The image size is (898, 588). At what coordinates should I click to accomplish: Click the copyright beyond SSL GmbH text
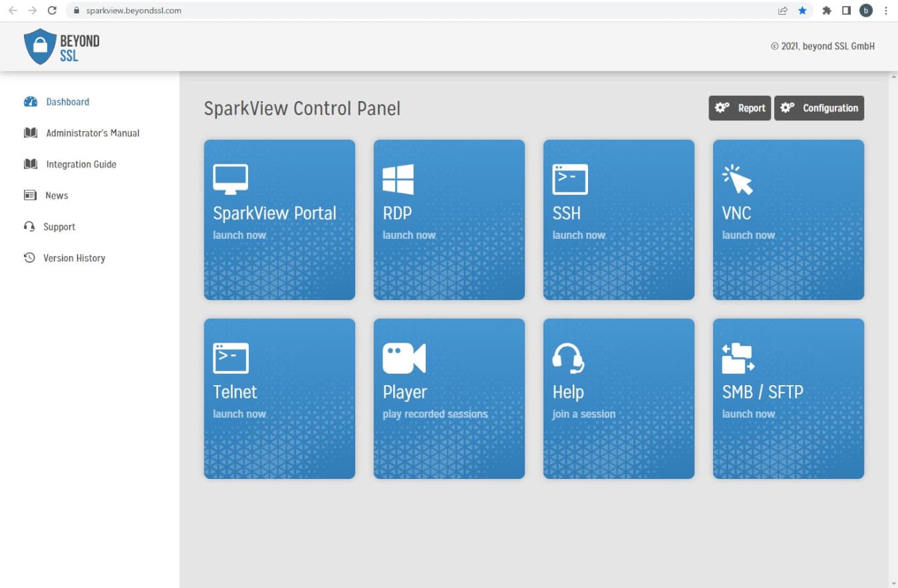click(x=823, y=47)
